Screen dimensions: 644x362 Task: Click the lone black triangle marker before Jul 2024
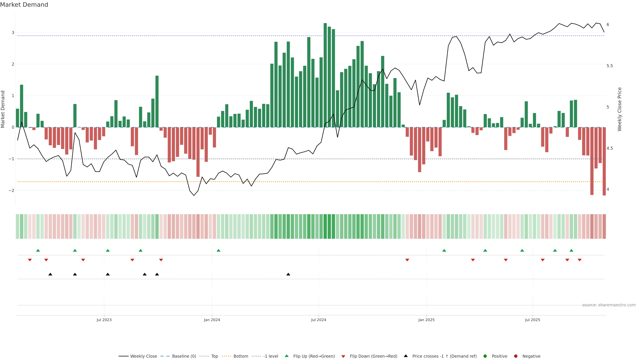(288, 274)
